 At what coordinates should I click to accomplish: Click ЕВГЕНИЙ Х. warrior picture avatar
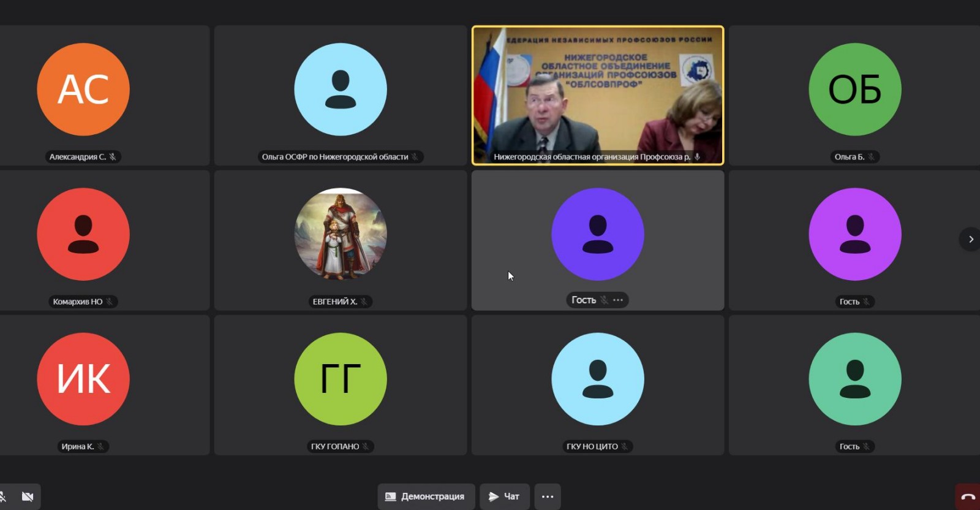(x=341, y=234)
